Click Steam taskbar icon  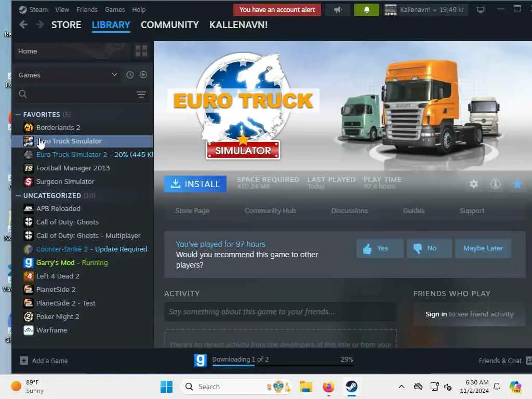352,387
